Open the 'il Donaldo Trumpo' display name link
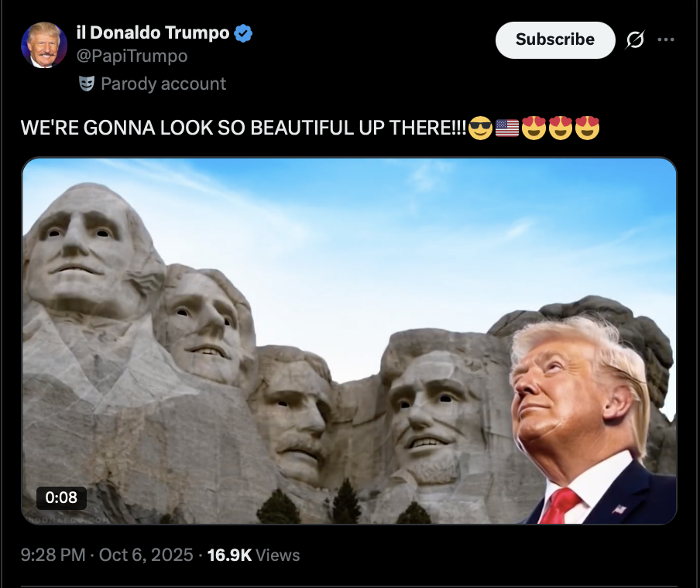Viewport: 700px width, 588px height. tap(153, 33)
